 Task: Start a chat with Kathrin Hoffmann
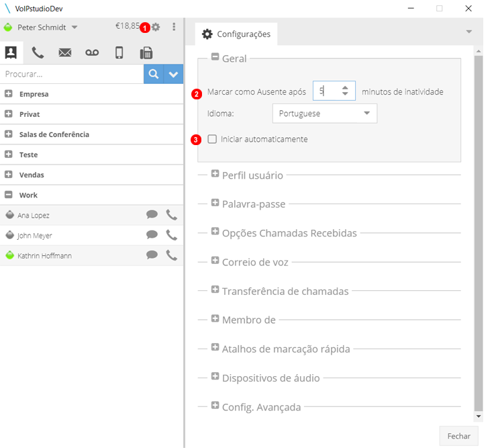pyautogui.click(x=152, y=255)
